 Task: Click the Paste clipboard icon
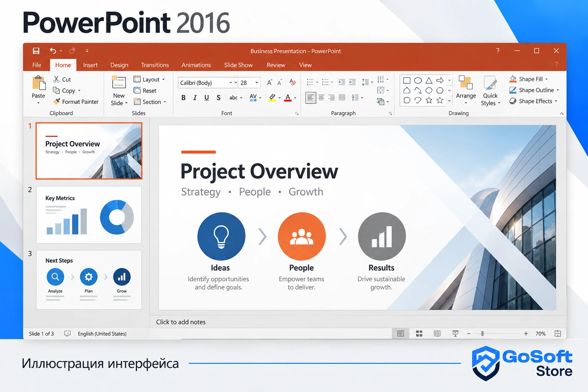(x=38, y=83)
